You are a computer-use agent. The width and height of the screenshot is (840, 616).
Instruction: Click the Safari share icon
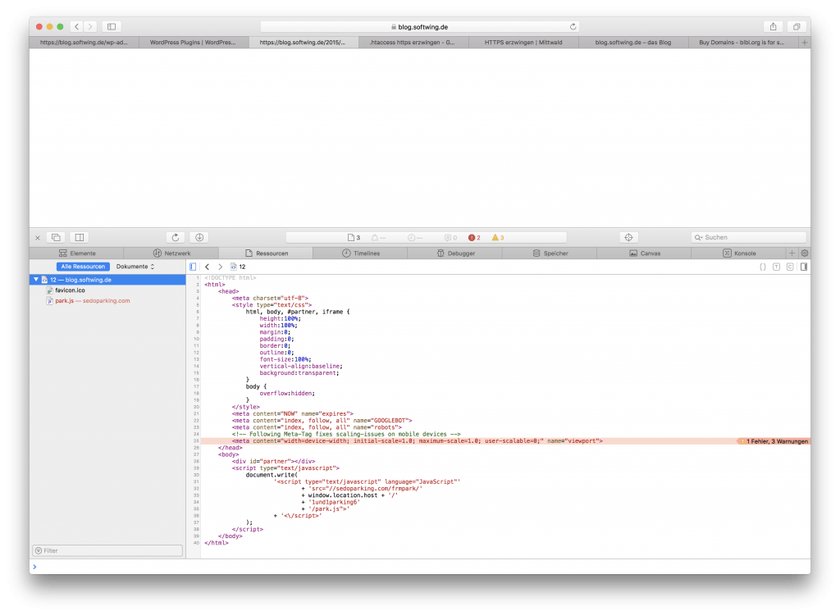(x=773, y=27)
